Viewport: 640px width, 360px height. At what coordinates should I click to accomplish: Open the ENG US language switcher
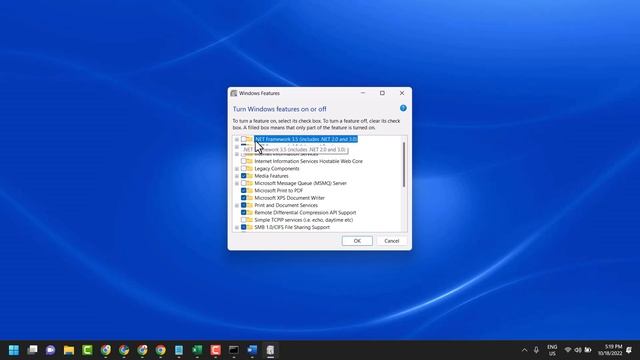[x=552, y=350]
